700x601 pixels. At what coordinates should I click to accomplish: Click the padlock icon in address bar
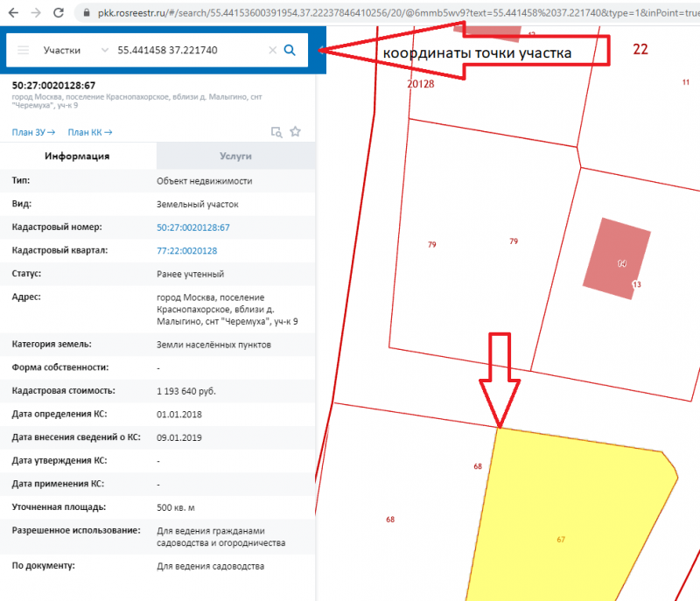click(85, 13)
